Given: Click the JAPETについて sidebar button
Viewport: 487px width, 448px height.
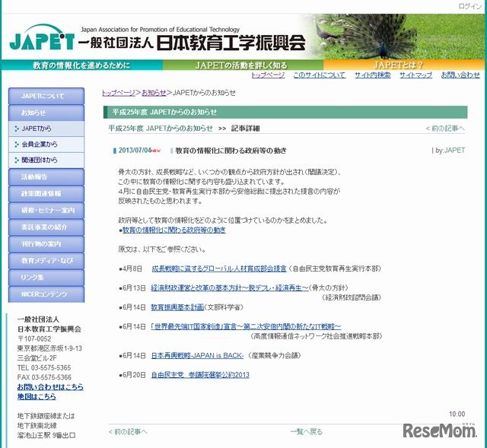Looking at the screenshot, I should 46,96.
